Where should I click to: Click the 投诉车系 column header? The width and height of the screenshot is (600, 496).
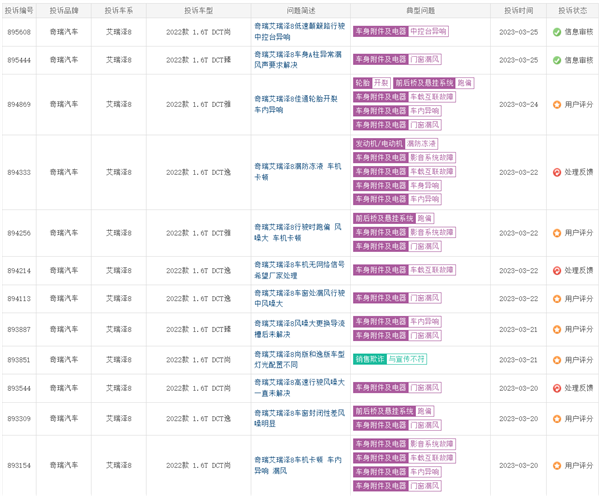tap(119, 11)
